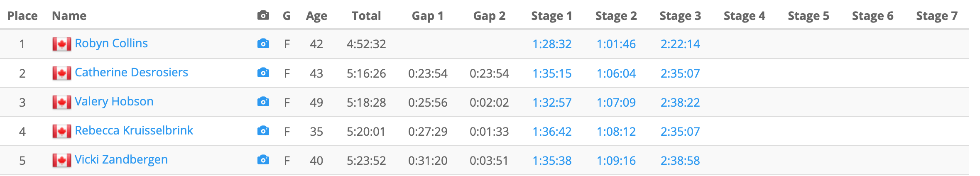The height and width of the screenshot is (176, 980).
Task: Sort results by the Total column header
Action: click(x=366, y=16)
